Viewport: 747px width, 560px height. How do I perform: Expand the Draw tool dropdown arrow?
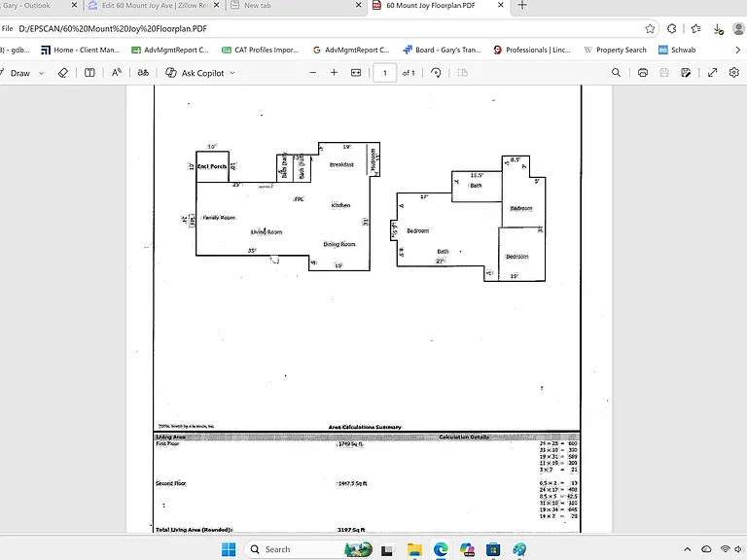42,73
